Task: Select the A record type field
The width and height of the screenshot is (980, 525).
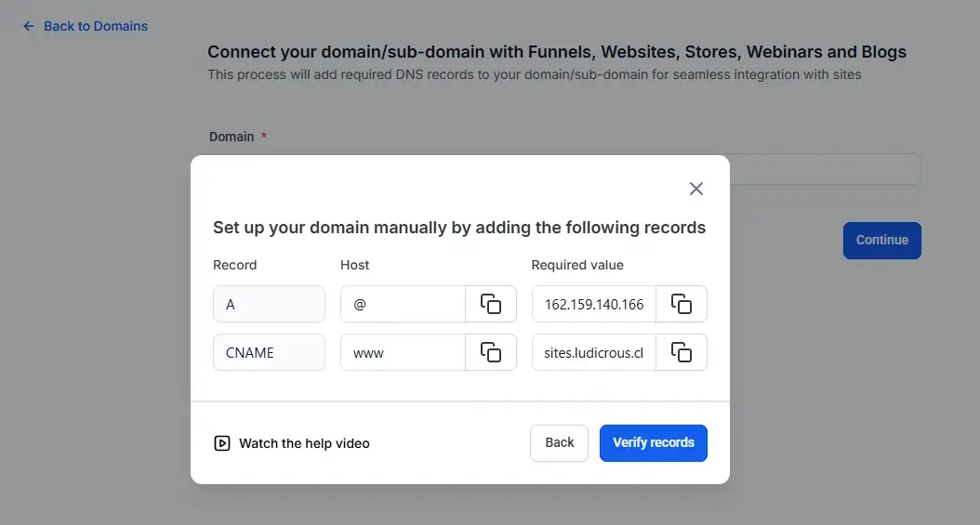Action: 269,304
